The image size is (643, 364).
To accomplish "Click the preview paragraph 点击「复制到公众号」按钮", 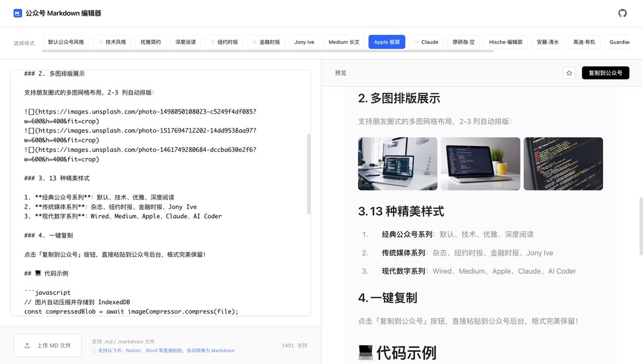I will pyautogui.click(x=468, y=321).
